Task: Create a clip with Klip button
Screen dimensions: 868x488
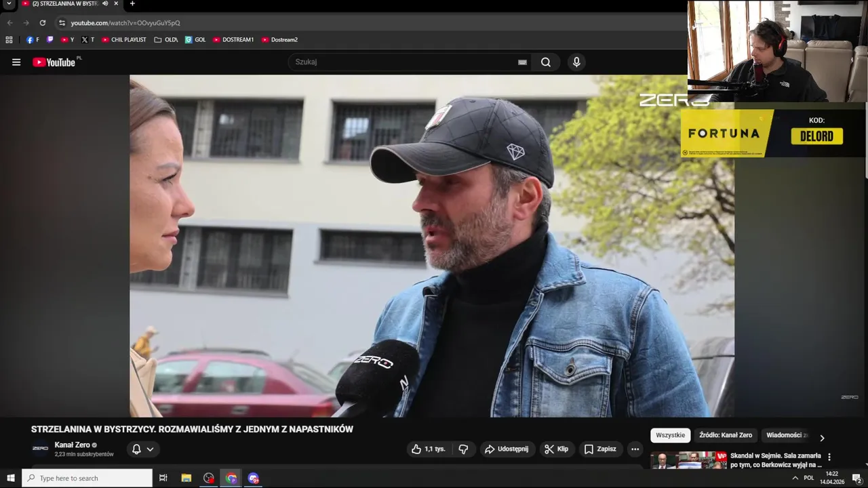Action: click(557, 449)
